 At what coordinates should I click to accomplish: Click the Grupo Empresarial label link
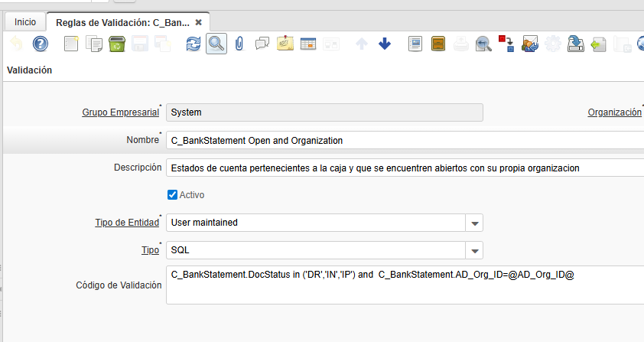(120, 112)
